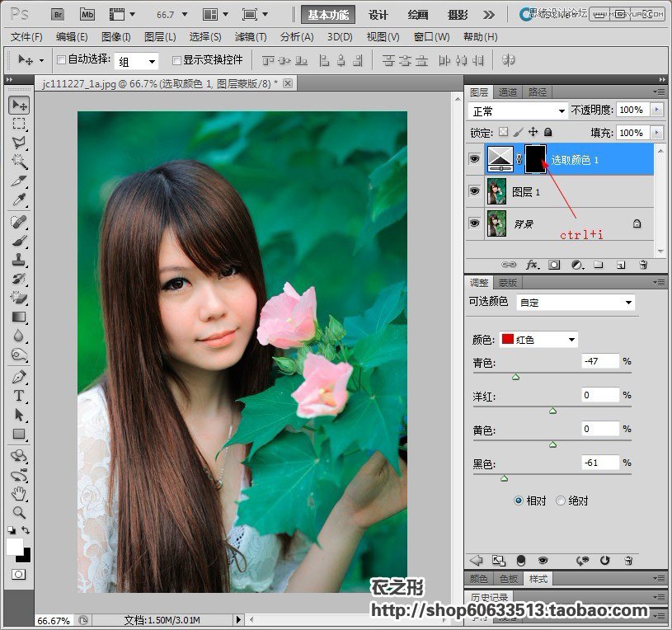
Task: Click the Add layer style fx icon
Action: 532,265
